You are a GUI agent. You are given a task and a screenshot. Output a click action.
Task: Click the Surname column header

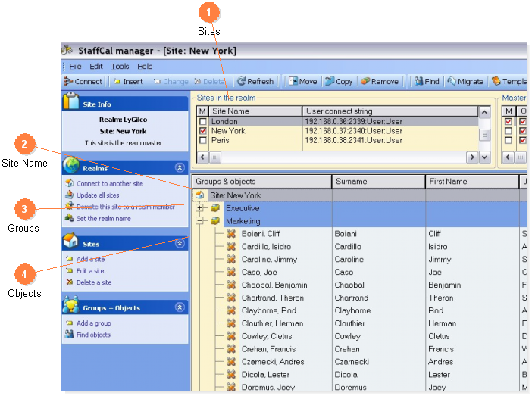(x=378, y=182)
